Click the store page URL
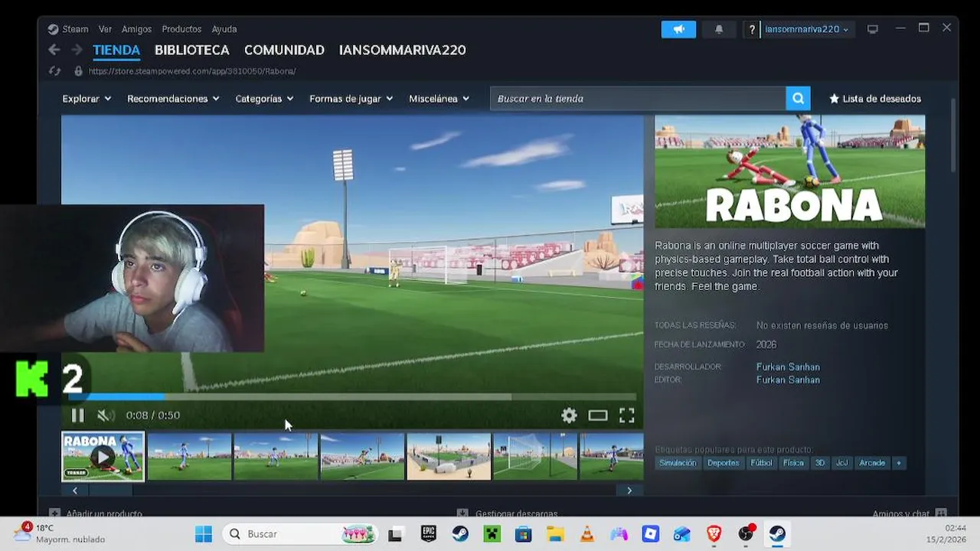Image resolution: width=980 pixels, height=551 pixels. [192, 71]
